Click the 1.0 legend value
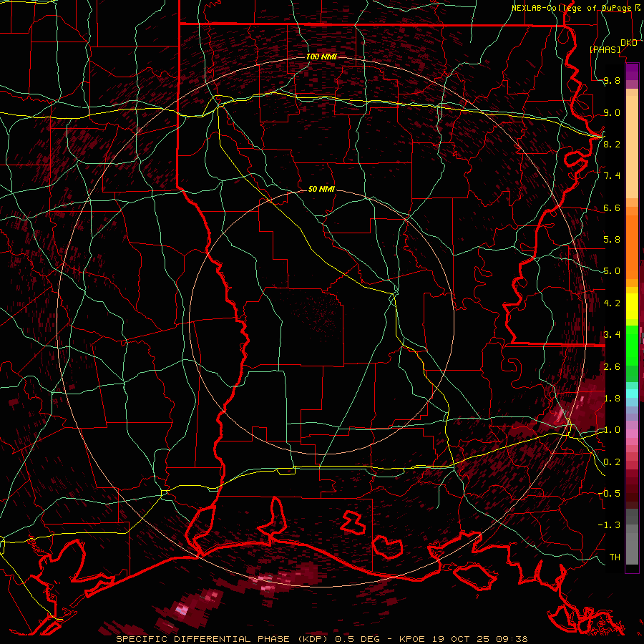Image resolution: width=644 pixels, height=644 pixels. (x=612, y=430)
